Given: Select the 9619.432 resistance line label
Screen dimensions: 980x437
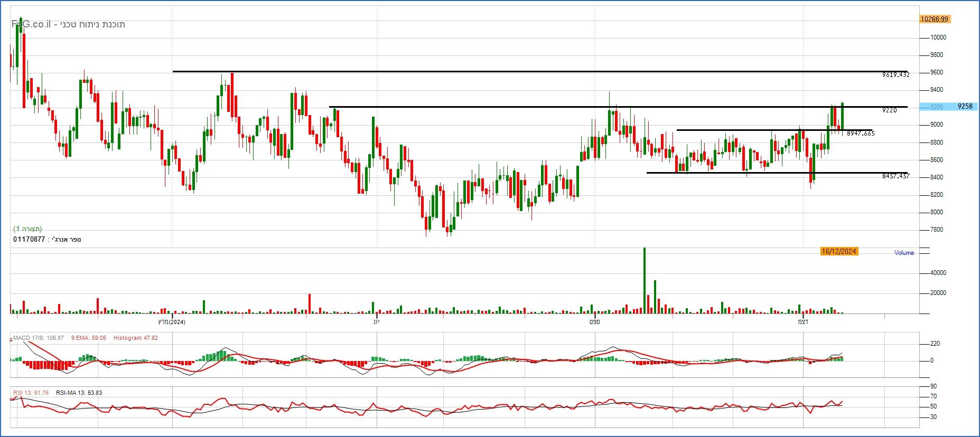Looking at the screenshot, I should (895, 75).
